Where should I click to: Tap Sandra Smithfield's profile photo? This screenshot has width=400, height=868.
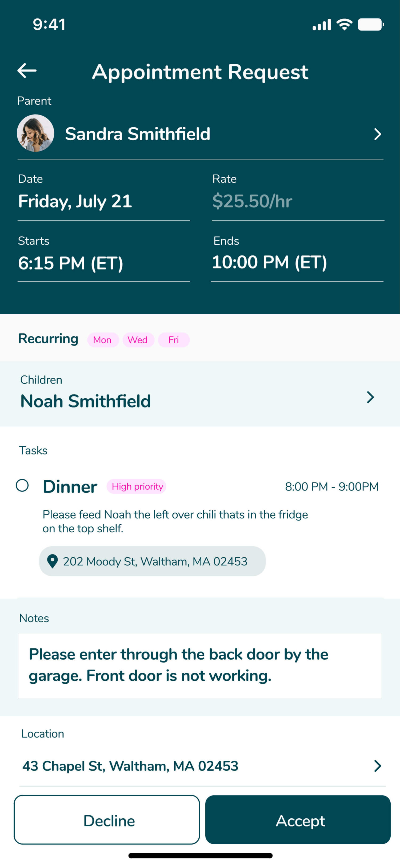click(x=35, y=133)
